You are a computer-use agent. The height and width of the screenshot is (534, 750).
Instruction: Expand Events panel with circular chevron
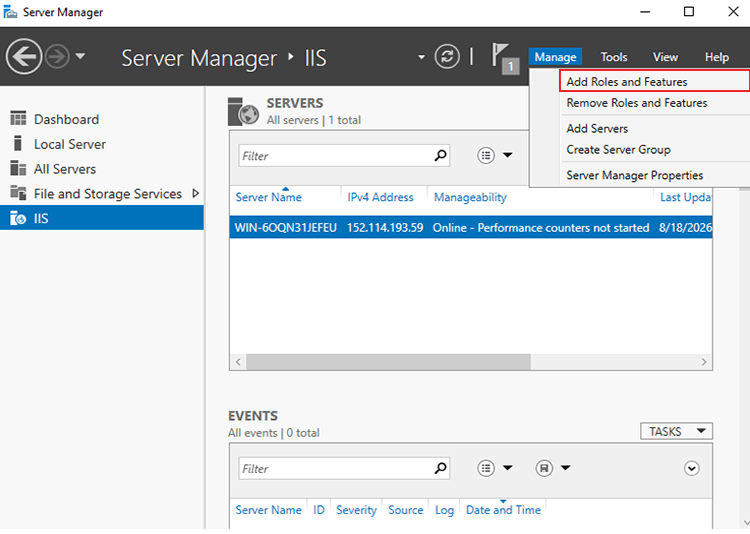(691, 468)
